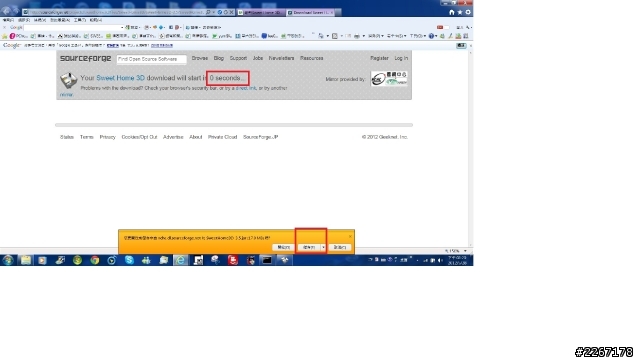The image size is (640, 360).
Task: Switch to the Download Sweet Home browser tab
Action: [x=310, y=13]
